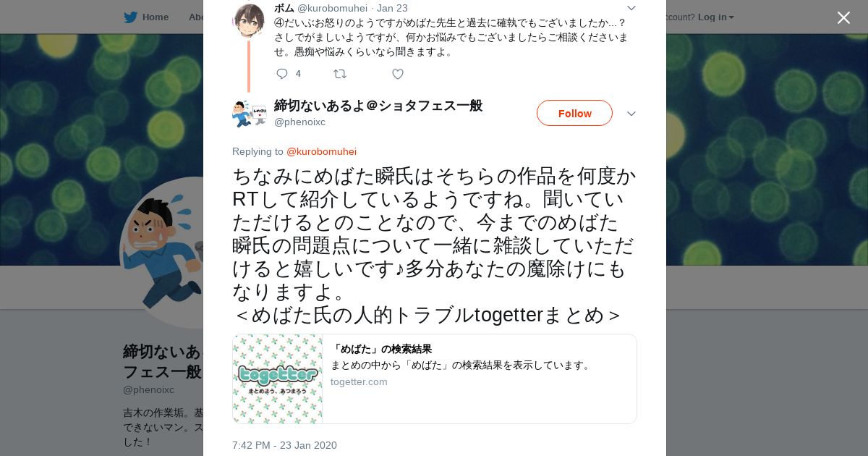The width and height of the screenshot is (868, 456).
Task: Follow the @phenoixc account
Action: click(574, 113)
